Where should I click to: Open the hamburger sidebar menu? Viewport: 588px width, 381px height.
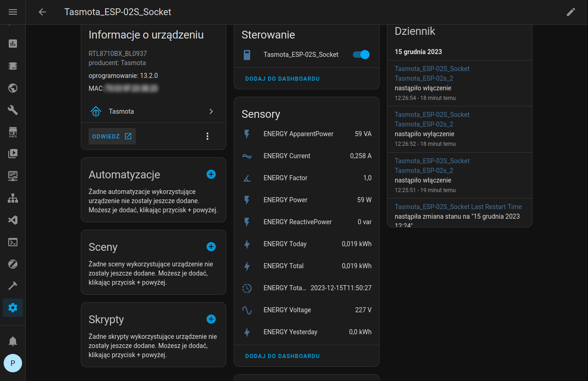(13, 12)
